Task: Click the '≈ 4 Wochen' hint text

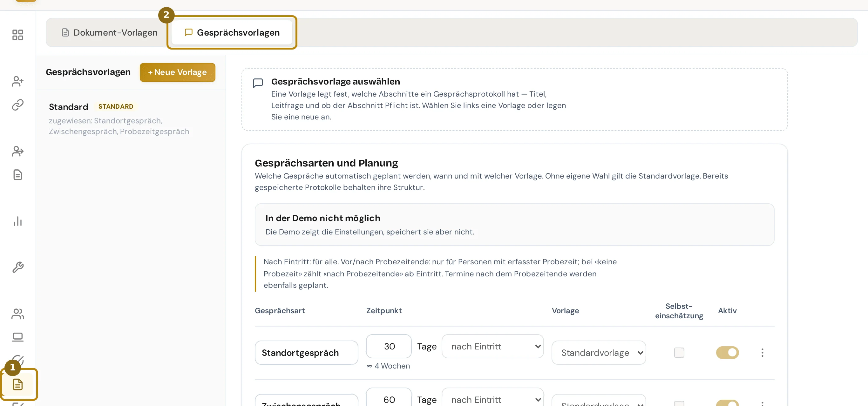Action: pos(388,366)
